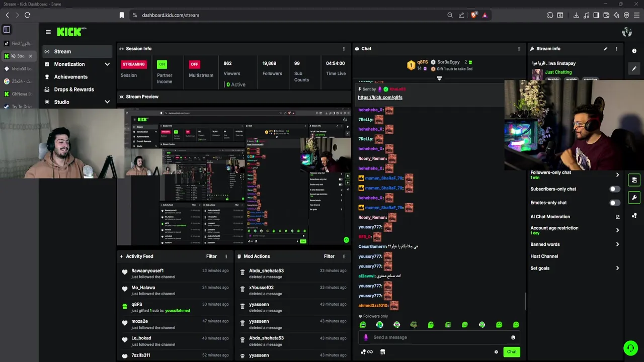Open Session Info panel options menu

pos(344,49)
